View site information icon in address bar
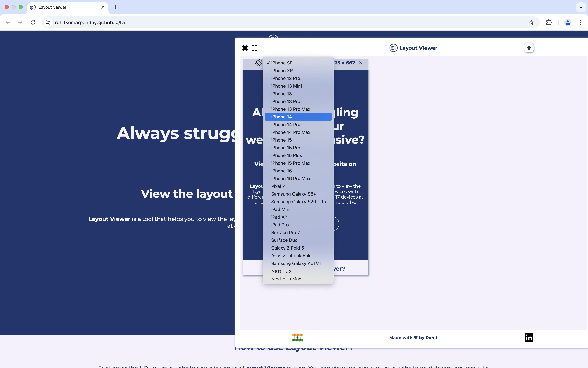 click(48, 22)
